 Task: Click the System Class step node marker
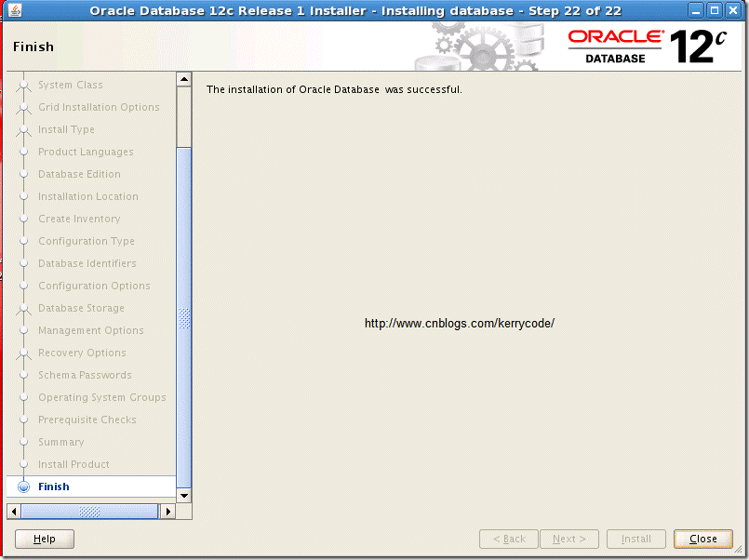pos(23,86)
